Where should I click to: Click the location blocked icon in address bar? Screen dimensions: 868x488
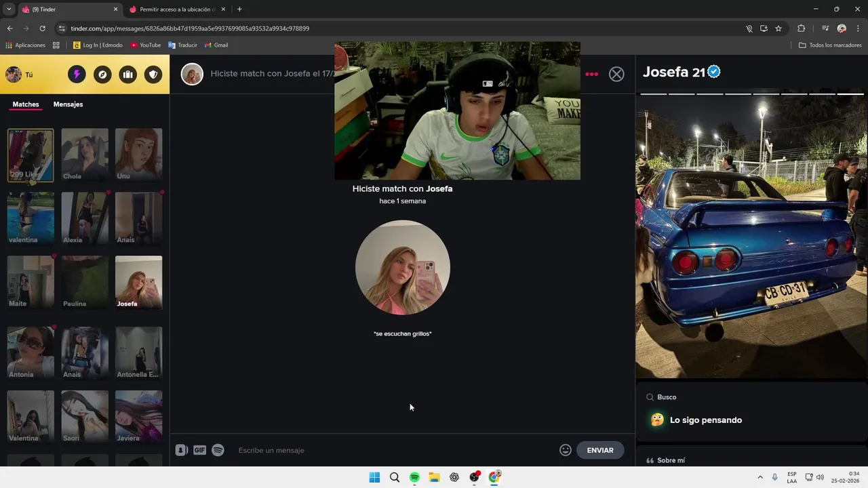(x=749, y=28)
